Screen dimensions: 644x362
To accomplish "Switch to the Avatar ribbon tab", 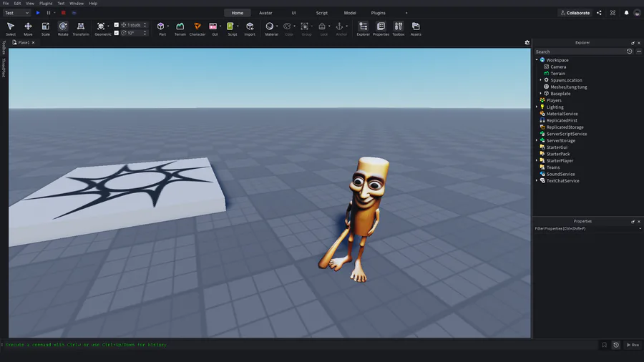I will coord(265,13).
